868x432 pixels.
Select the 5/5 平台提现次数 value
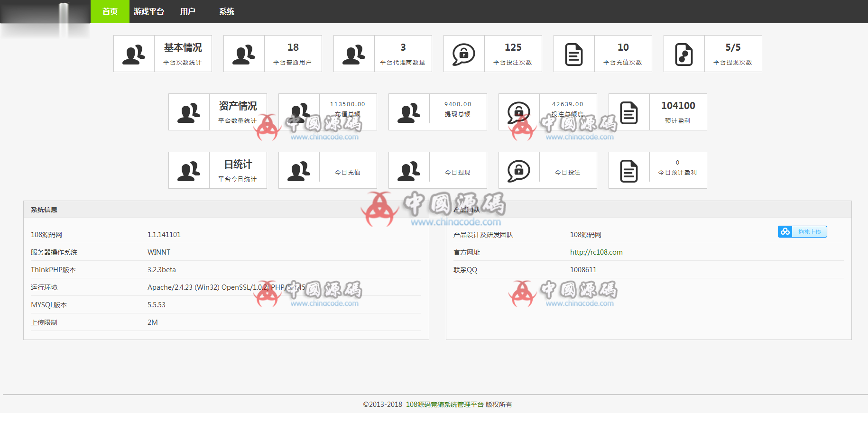(733, 47)
